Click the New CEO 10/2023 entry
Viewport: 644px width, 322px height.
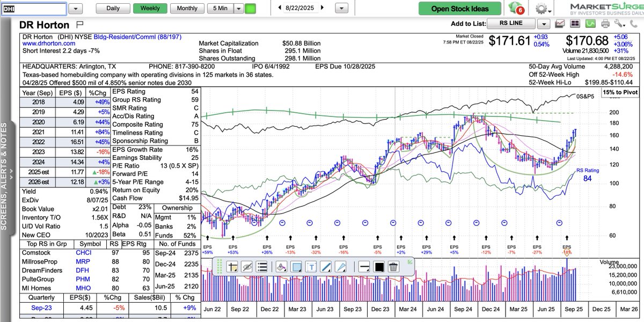pyautogui.click(x=65, y=234)
